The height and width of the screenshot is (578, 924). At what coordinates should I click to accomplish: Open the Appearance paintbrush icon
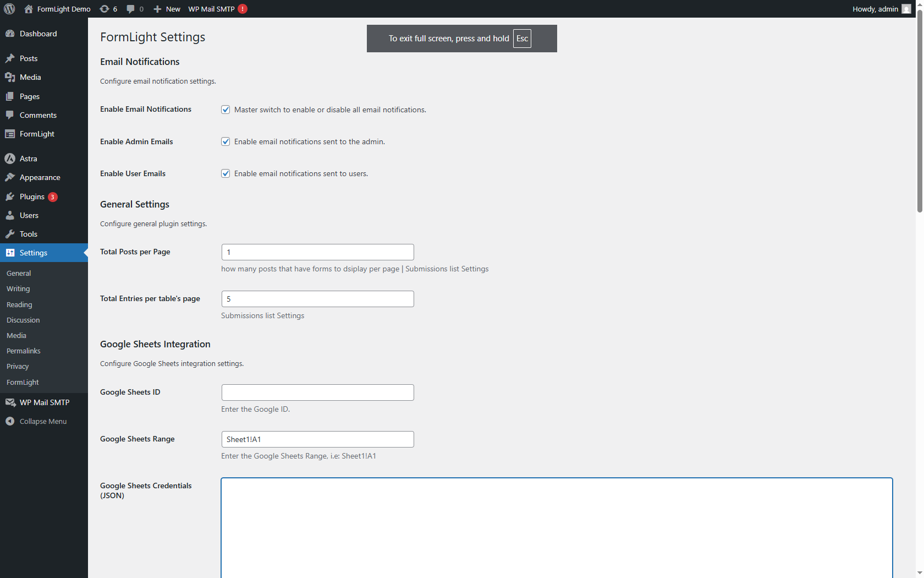tap(10, 177)
